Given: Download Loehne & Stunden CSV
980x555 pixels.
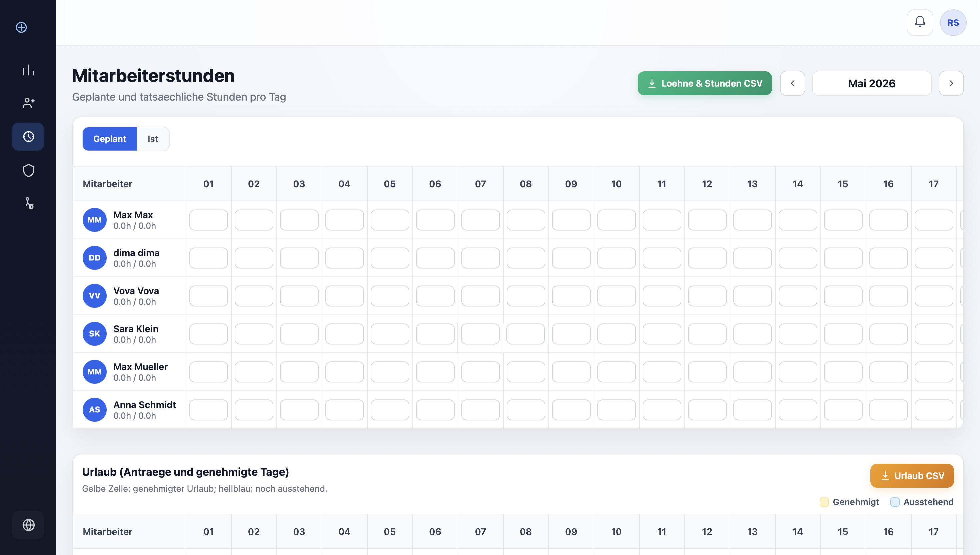Looking at the screenshot, I should point(704,83).
